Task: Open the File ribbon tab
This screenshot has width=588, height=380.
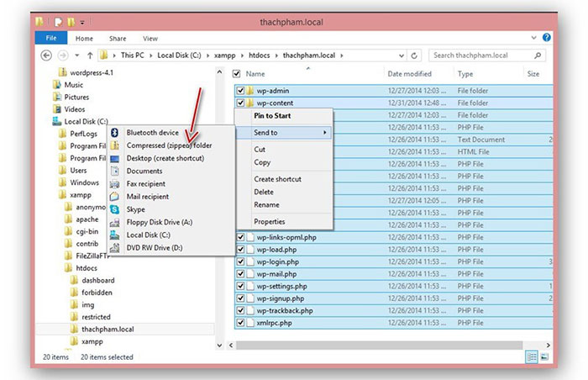Action: (x=51, y=38)
